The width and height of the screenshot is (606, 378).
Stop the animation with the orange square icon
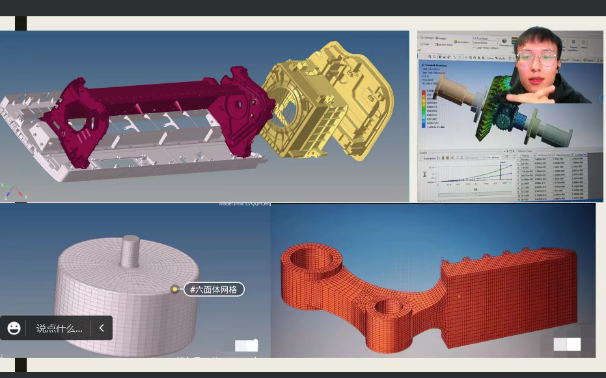tap(448, 158)
